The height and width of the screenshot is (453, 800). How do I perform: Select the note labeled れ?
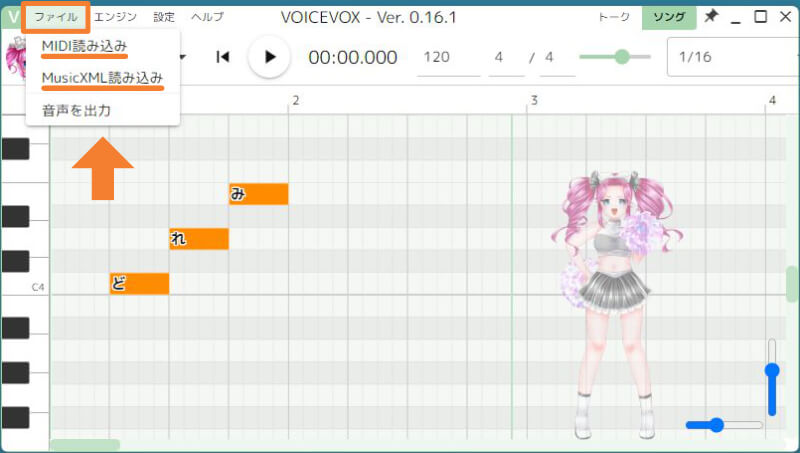click(x=199, y=239)
